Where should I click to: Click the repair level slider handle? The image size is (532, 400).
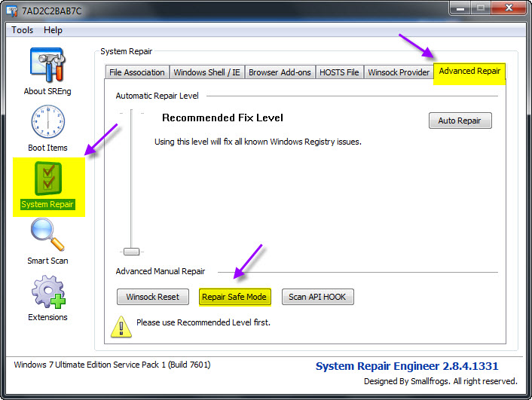131,252
